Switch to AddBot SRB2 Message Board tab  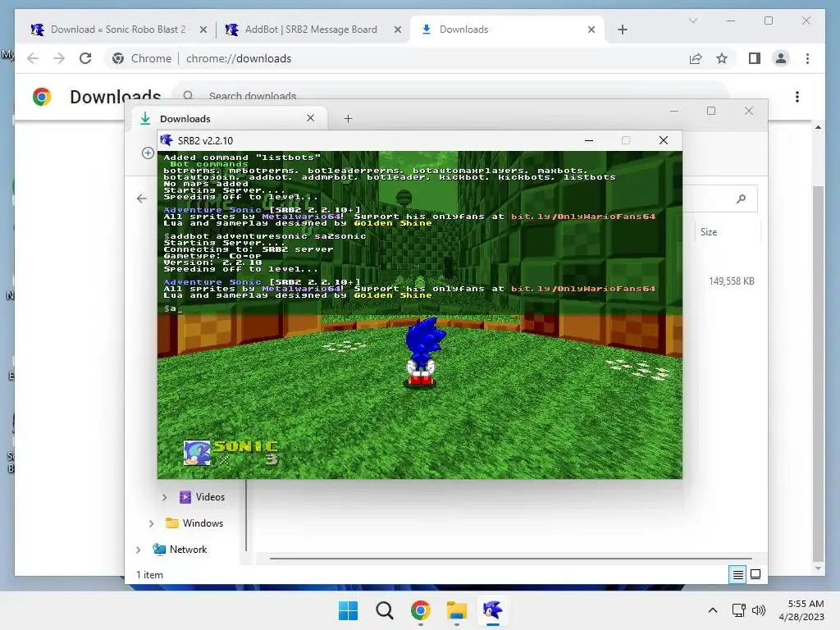311,30
